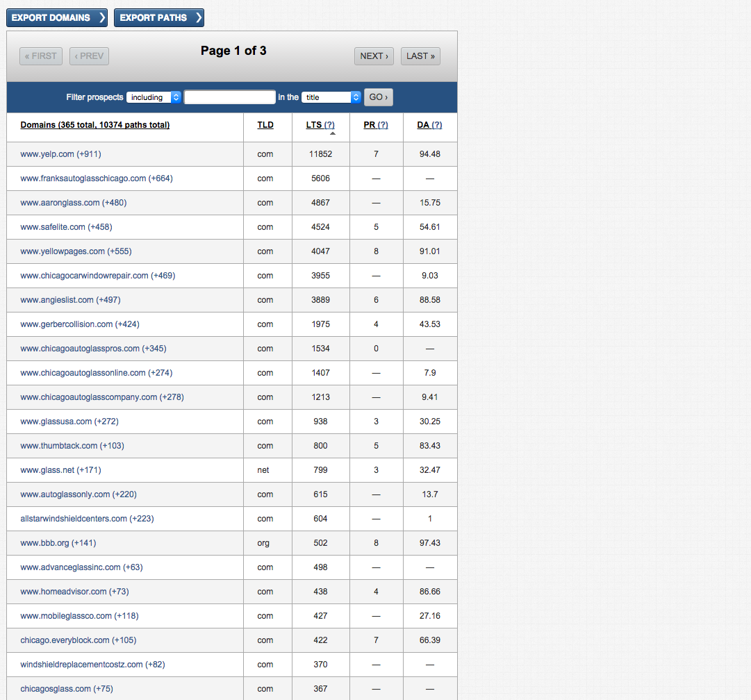Open the www.yelp.com domain link
This screenshot has height=700, width=751.
[x=47, y=154]
